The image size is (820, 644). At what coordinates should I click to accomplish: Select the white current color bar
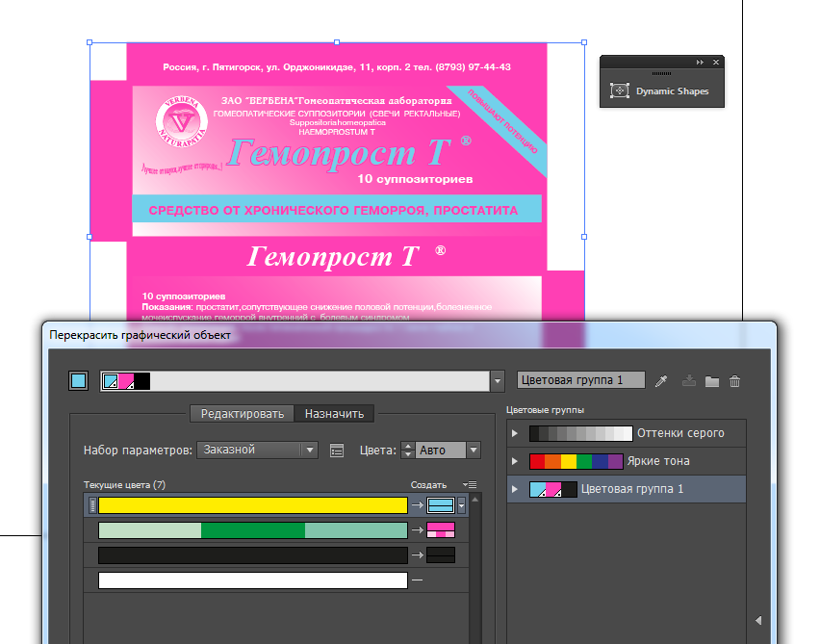253,580
